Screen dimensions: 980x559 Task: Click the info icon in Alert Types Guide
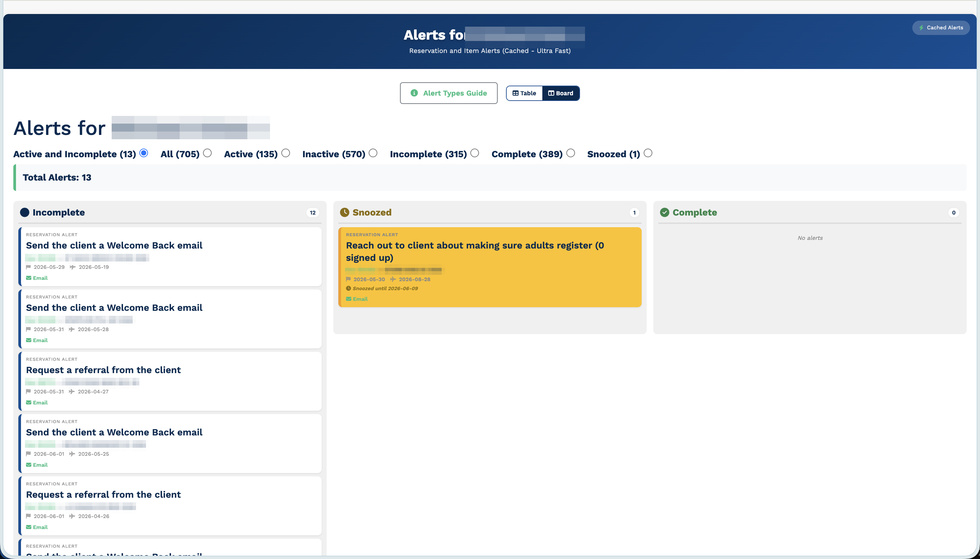tap(414, 93)
